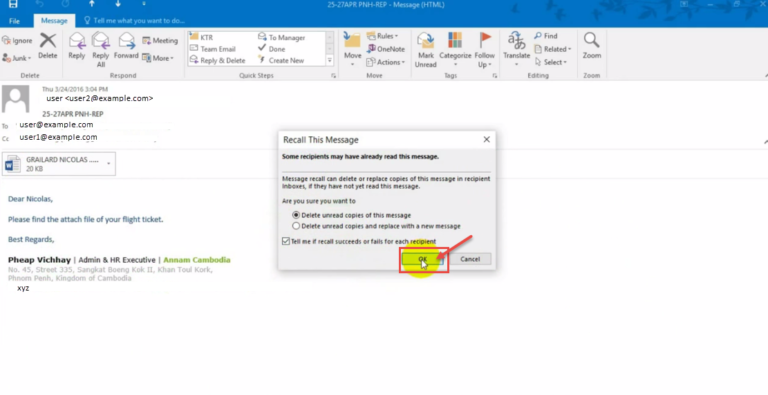Open the Follow Up flag menu
The width and height of the screenshot is (768, 395).
[484, 49]
